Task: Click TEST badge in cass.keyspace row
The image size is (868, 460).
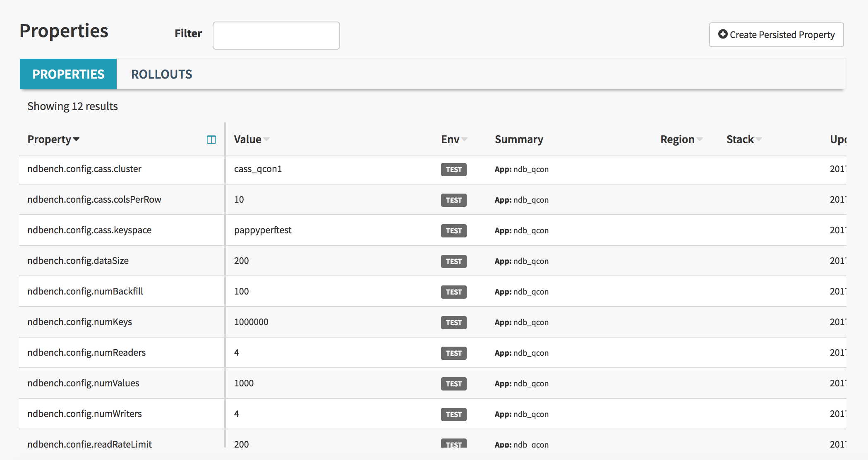Action: coord(453,231)
